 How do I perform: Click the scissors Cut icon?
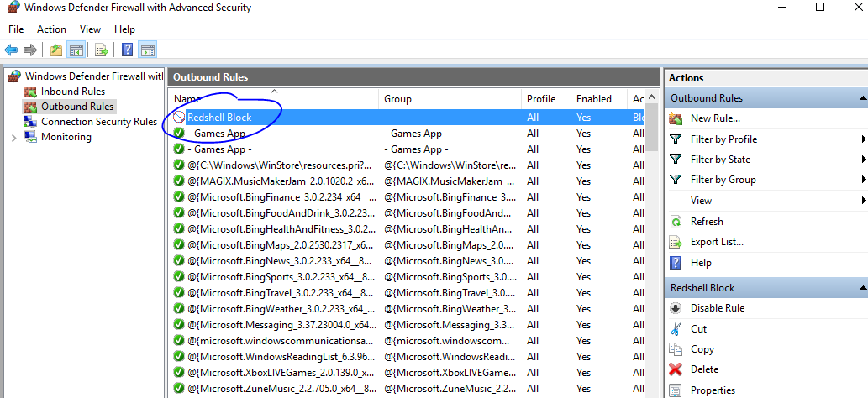pyautogui.click(x=676, y=329)
